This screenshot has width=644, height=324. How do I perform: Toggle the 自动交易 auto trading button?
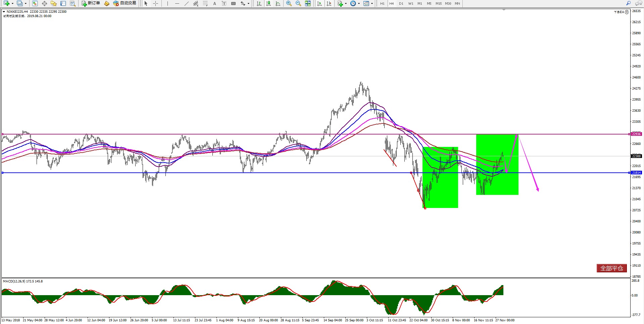pyautogui.click(x=125, y=3)
